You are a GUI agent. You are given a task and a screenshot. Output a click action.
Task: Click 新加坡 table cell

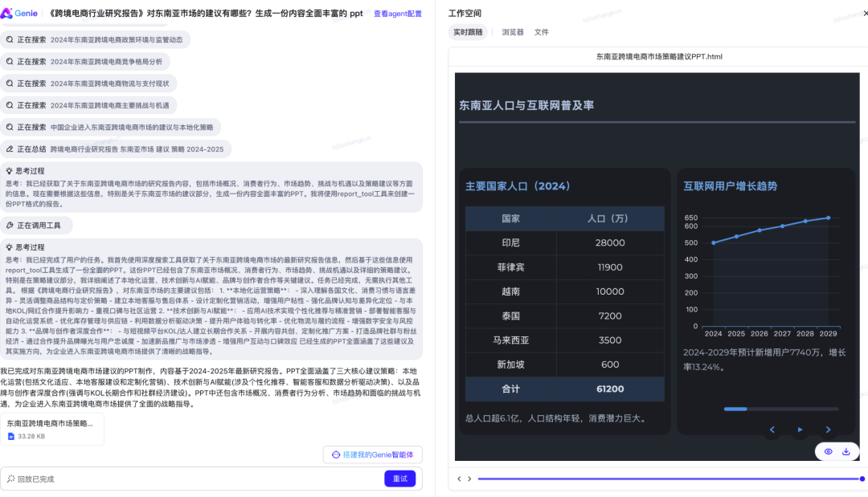point(510,365)
